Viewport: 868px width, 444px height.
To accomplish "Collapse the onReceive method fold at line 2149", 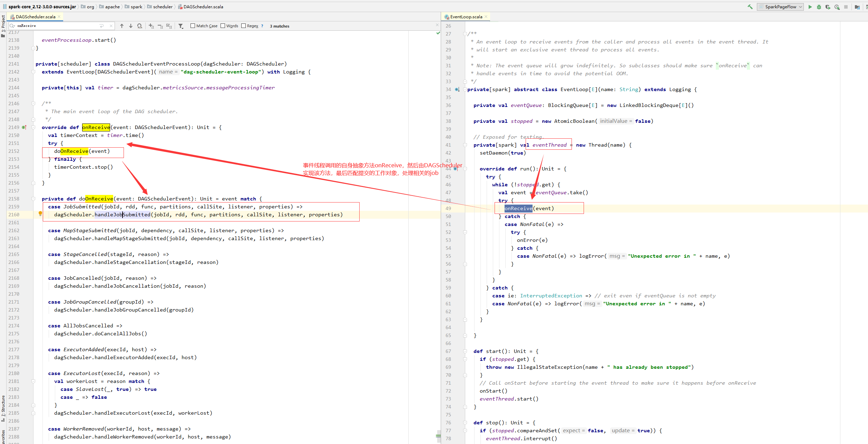I will [33, 127].
